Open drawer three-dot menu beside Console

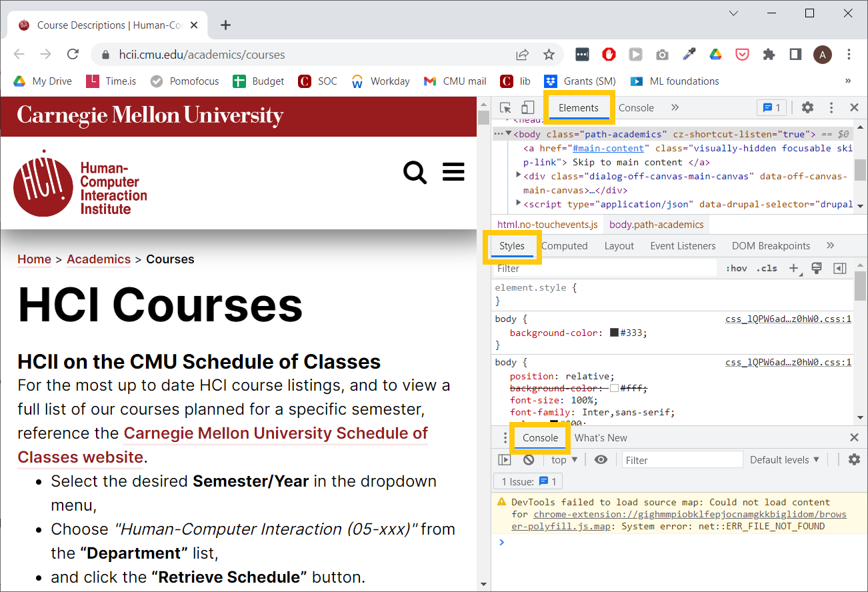(x=505, y=438)
